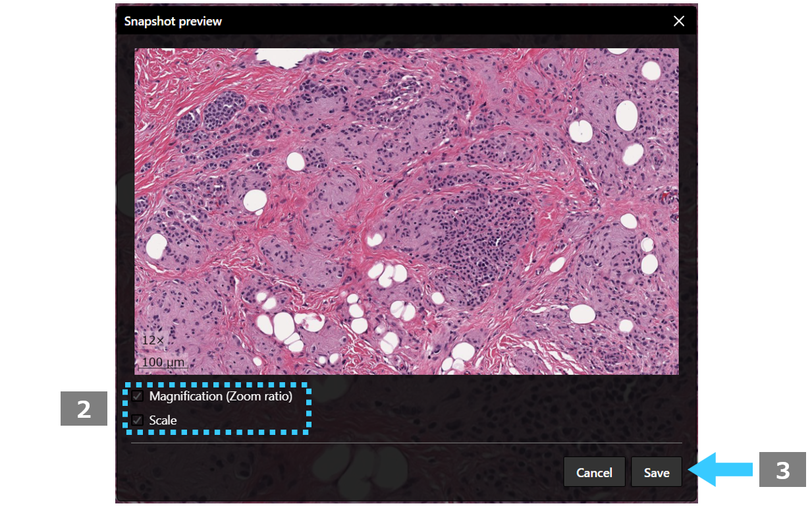Toggle the Magnification (Zoom ratio) checkbox
This screenshot has width=812, height=512.
click(138, 396)
